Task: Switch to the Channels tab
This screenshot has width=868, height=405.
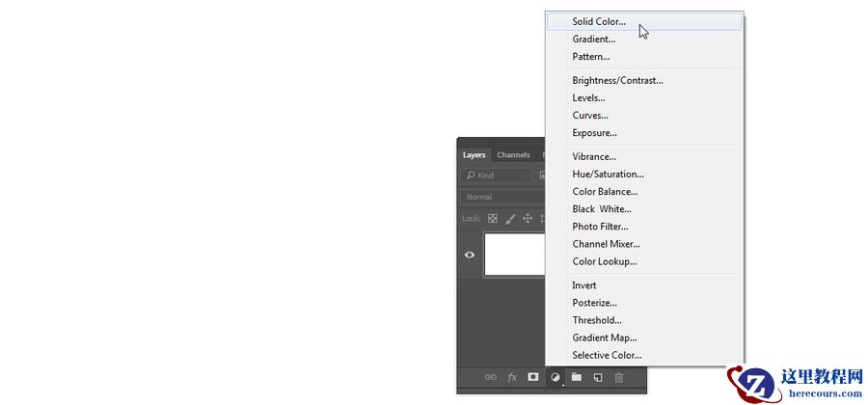Action: 513,155
